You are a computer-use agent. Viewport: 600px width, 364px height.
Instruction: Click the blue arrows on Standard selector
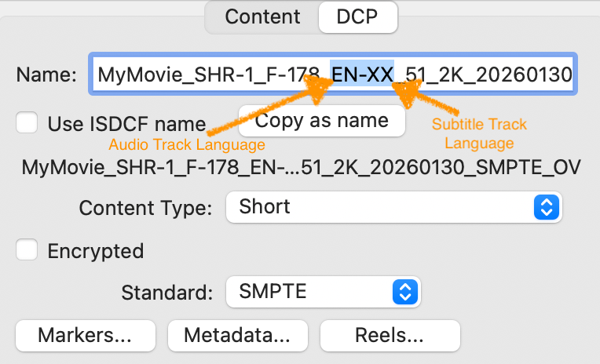coord(404,293)
